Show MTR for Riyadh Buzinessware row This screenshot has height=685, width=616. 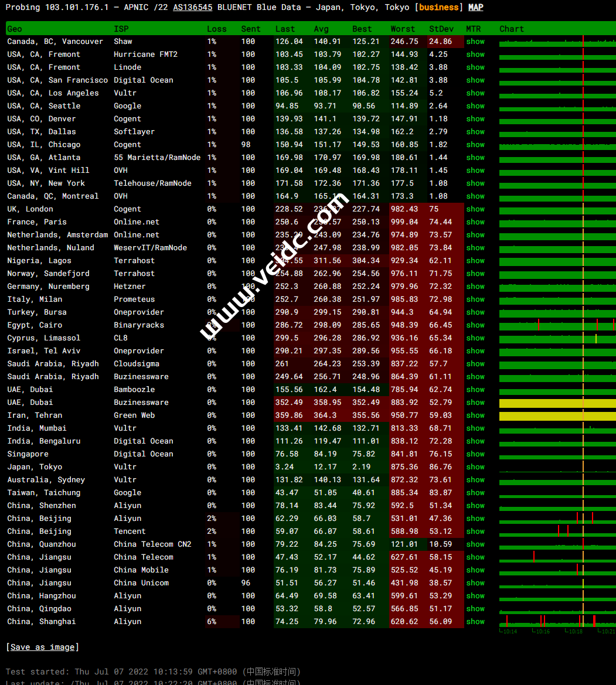pos(475,377)
